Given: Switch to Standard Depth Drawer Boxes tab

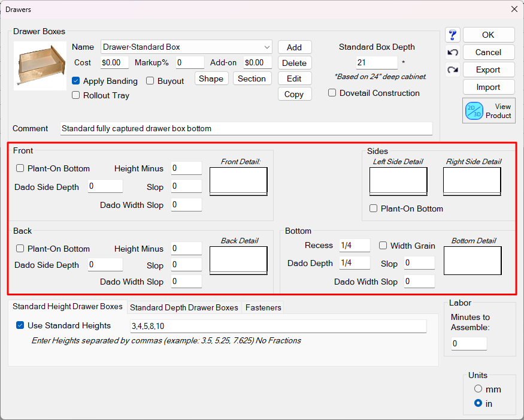Looking at the screenshot, I should (184, 307).
